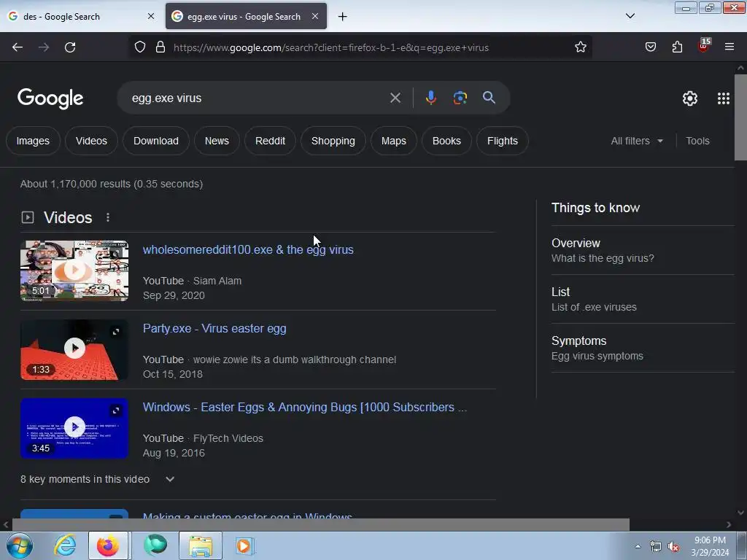Select the Download filter chip
This screenshot has width=747, height=560.
(x=156, y=141)
